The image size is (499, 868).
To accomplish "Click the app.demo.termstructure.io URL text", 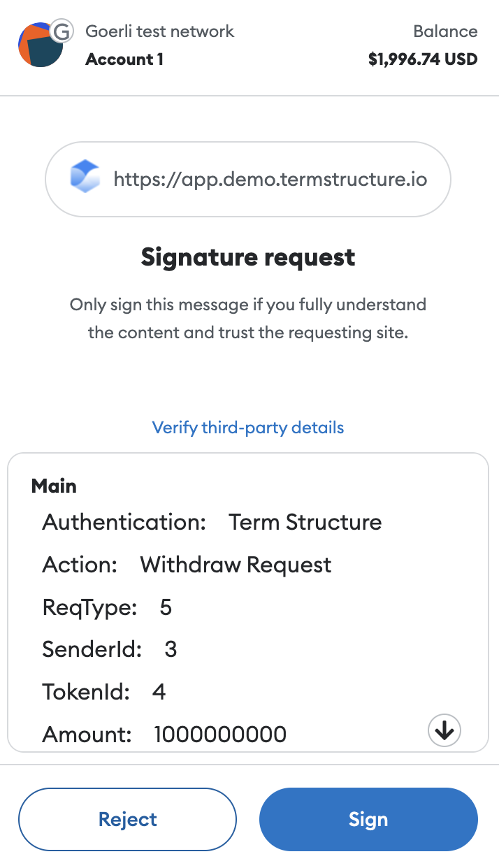I will [x=270, y=180].
